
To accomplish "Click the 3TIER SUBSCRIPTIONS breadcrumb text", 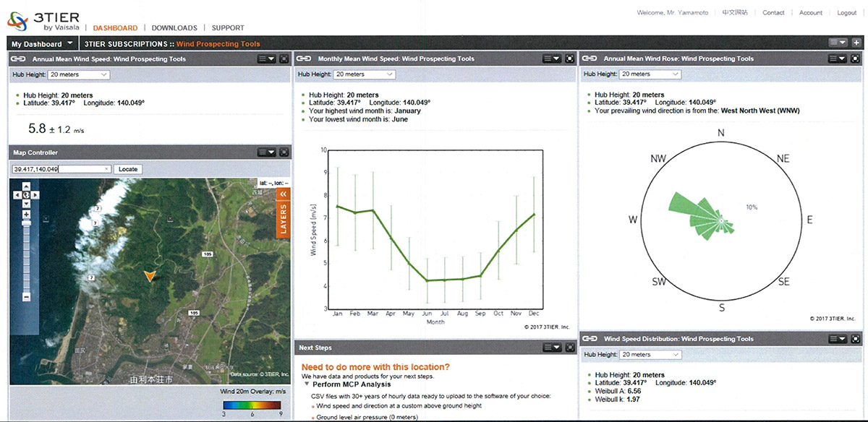I will point(125,44).
